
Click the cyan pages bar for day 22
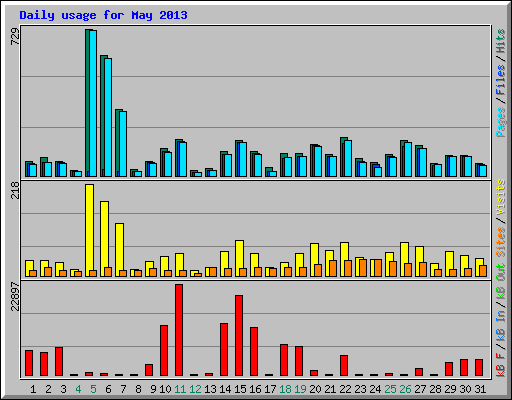point(348,159)
